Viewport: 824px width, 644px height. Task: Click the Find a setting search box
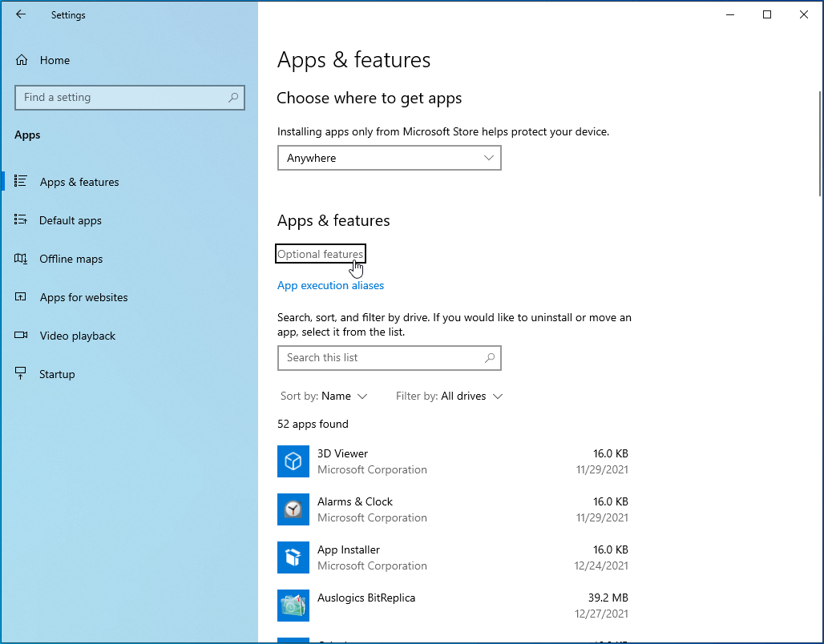[120, 98]
